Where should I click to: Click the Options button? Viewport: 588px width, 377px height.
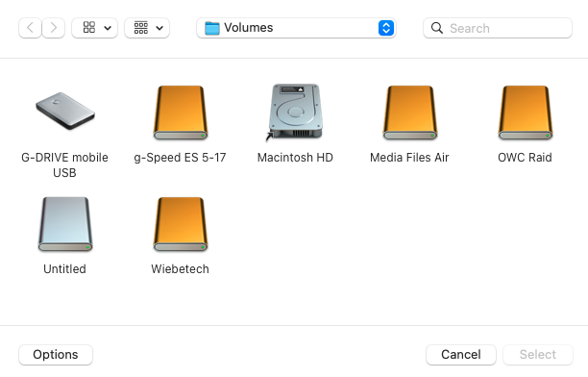click(56, 355)
